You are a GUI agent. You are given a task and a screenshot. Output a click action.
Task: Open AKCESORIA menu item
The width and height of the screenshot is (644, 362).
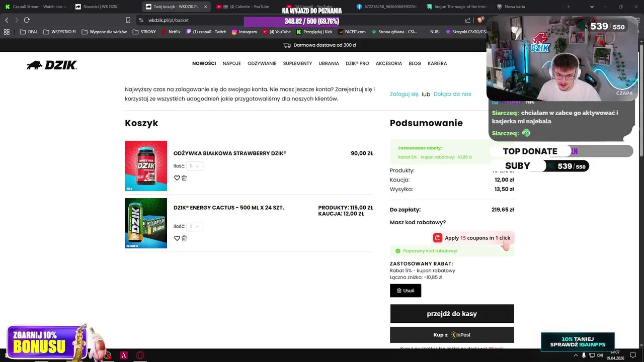click(x=389, y=63)
